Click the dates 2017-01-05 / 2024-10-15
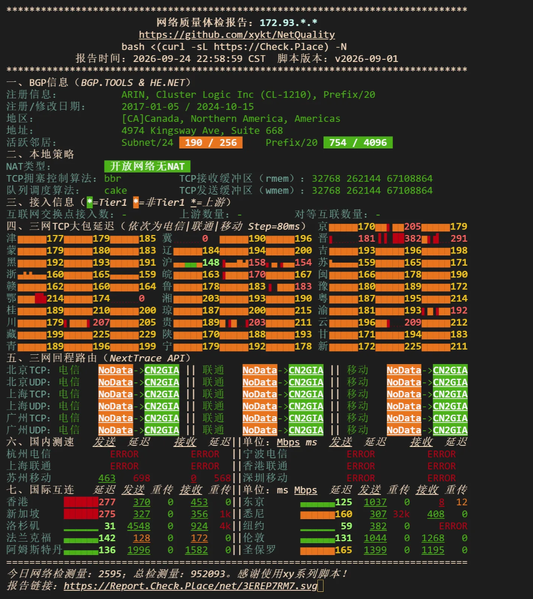The height and width of the screenshot is (599, 533). (188, 107)
